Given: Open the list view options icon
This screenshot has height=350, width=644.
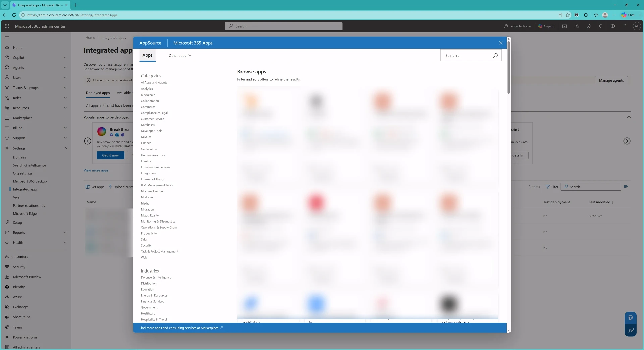Looking at the screenshot, I should (x=626, y=187).
